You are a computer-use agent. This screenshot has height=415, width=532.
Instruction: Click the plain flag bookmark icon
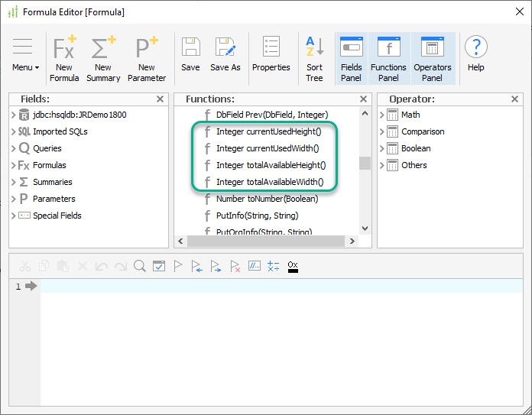tap(178, 267)
